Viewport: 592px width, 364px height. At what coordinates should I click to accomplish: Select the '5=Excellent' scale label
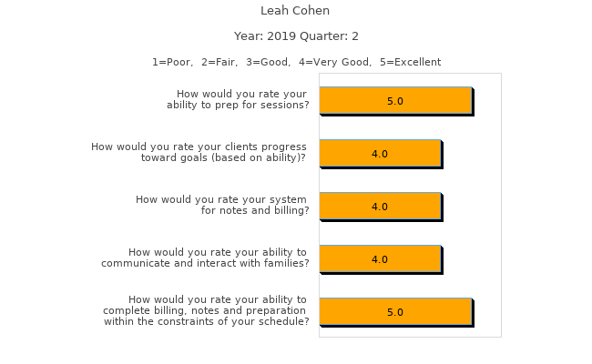pos(410,62)
